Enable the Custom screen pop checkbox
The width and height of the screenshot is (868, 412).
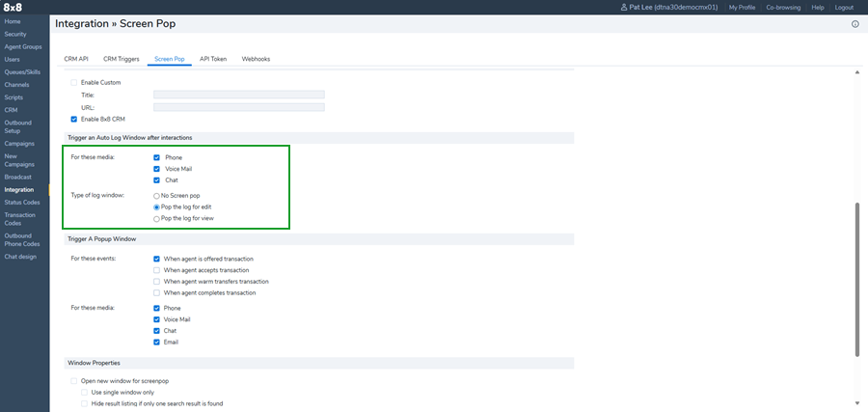(x=74, y=83)
